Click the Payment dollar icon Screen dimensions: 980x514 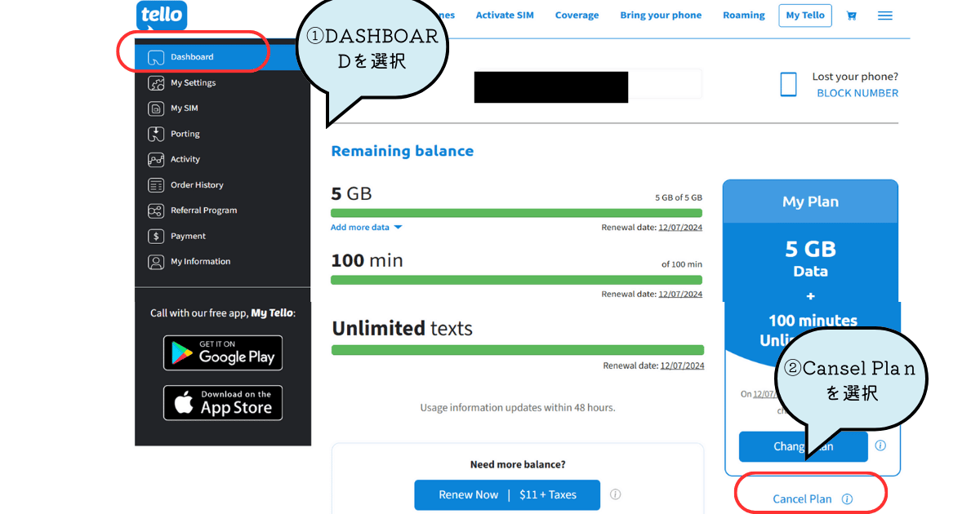(x=156, y=237)
